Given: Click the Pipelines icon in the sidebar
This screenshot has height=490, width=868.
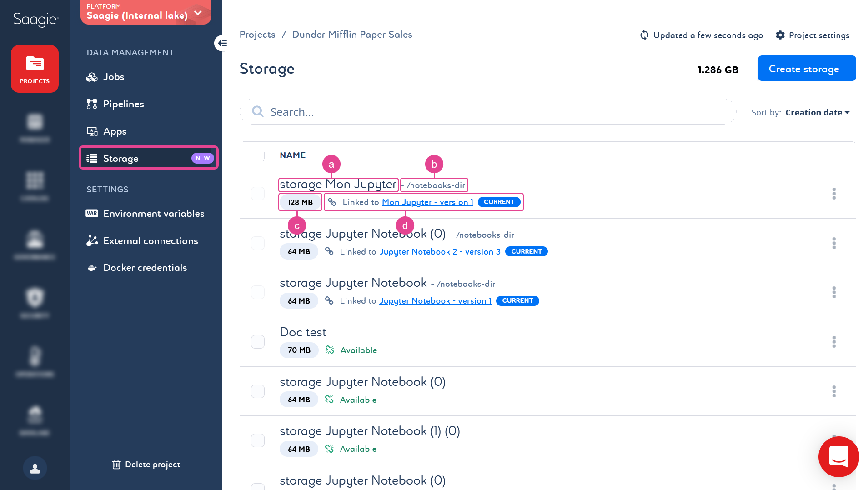Looking at the screenshot, I should (92, 104).
